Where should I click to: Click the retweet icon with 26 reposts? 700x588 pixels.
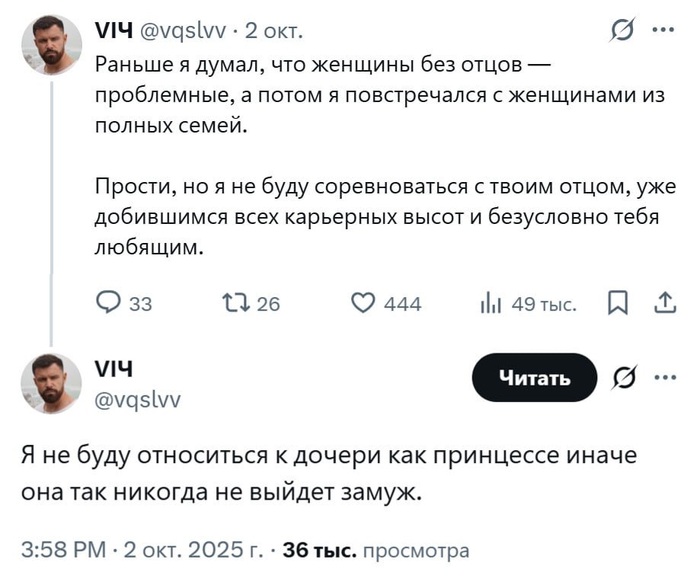coord(230,303)
